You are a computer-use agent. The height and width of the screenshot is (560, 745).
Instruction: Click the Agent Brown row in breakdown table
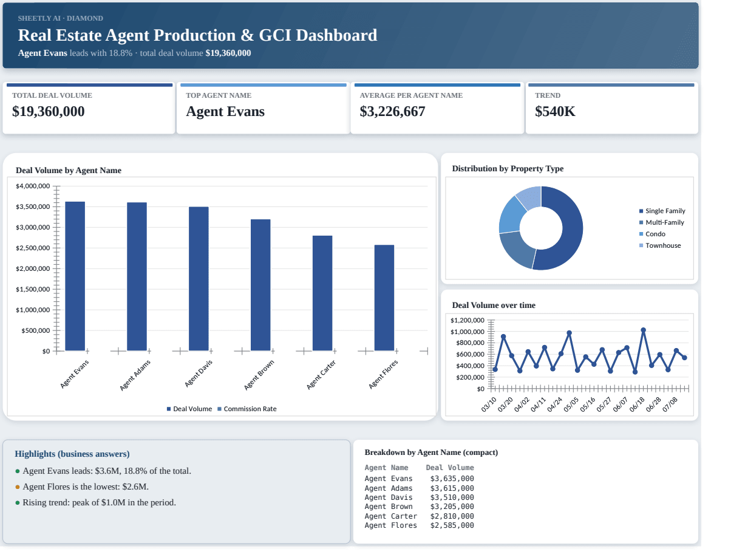(x=420, y=507)
